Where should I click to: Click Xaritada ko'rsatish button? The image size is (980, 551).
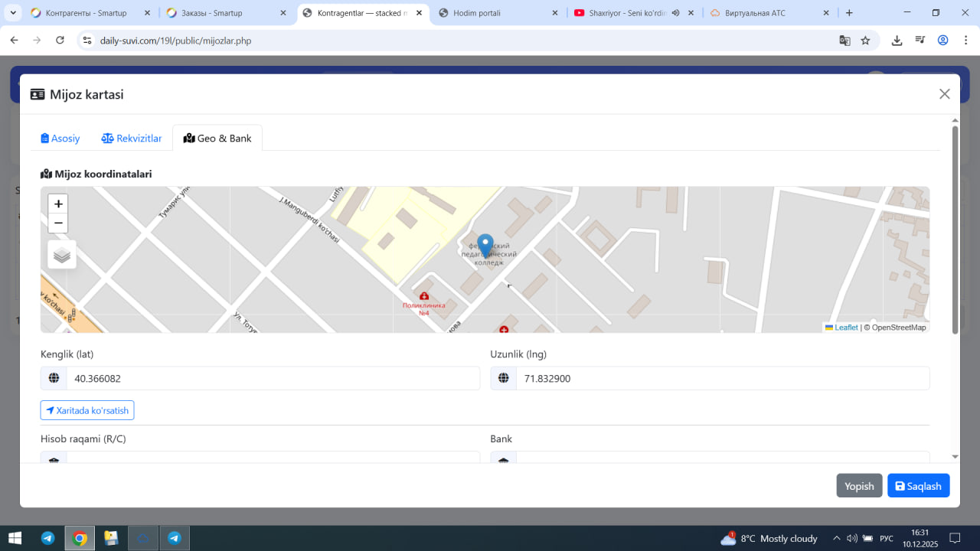[87, 410]
